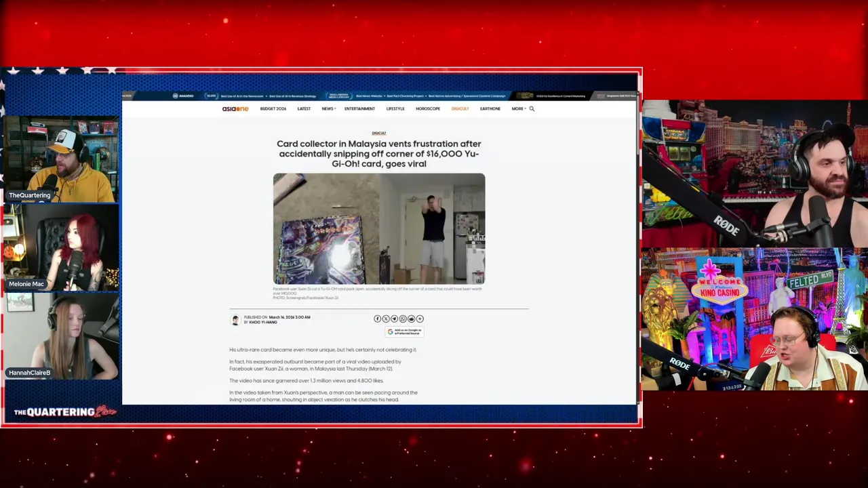
Task: Click paragraph 'In the video taken from Xuan's perspective'
Action: pyautogui.click(x=323, y=396)
